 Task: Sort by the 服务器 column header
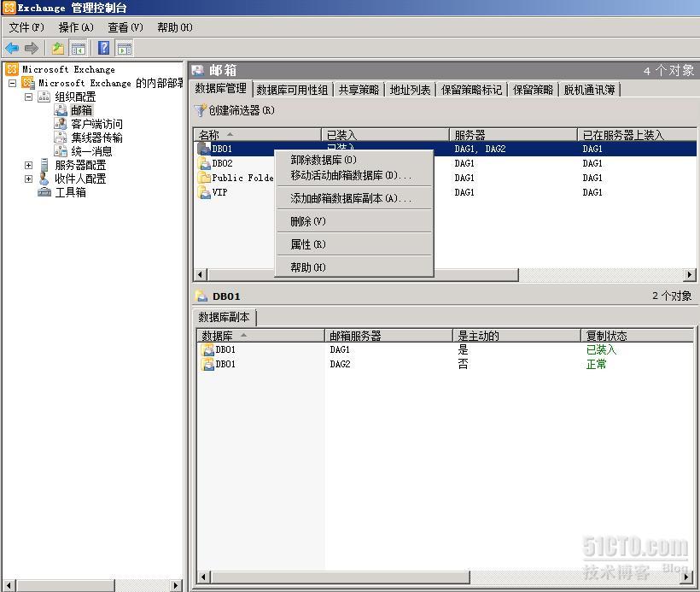pos(513,134)
